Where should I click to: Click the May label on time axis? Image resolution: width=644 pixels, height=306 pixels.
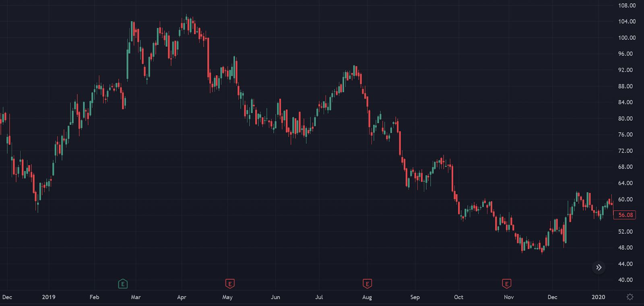227,297
